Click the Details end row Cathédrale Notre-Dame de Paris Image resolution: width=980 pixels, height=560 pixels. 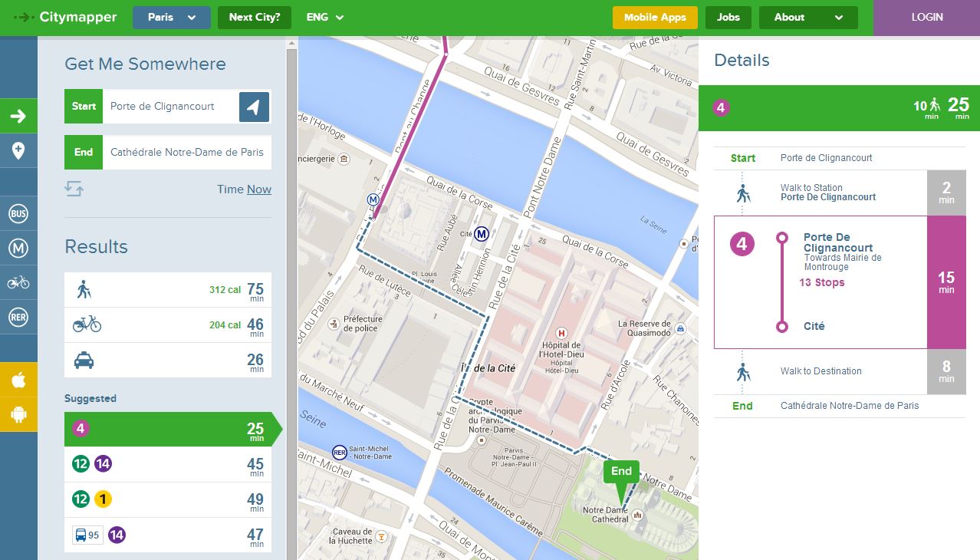tap(839, 406)
